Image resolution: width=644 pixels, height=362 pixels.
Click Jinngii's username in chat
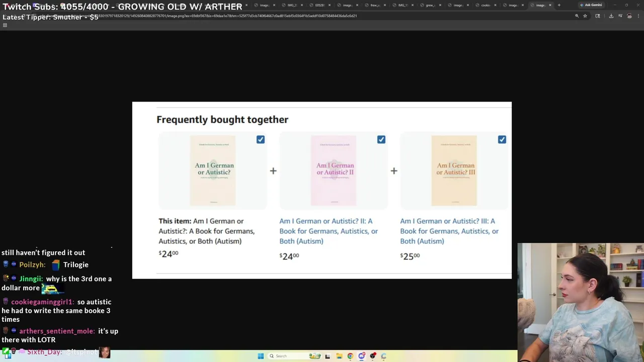click(31, 279)
